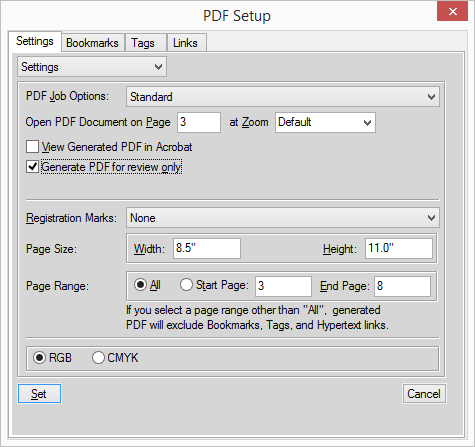
Task: Switch to the Bookmarks tab
Action: click(x=93, y=43)
